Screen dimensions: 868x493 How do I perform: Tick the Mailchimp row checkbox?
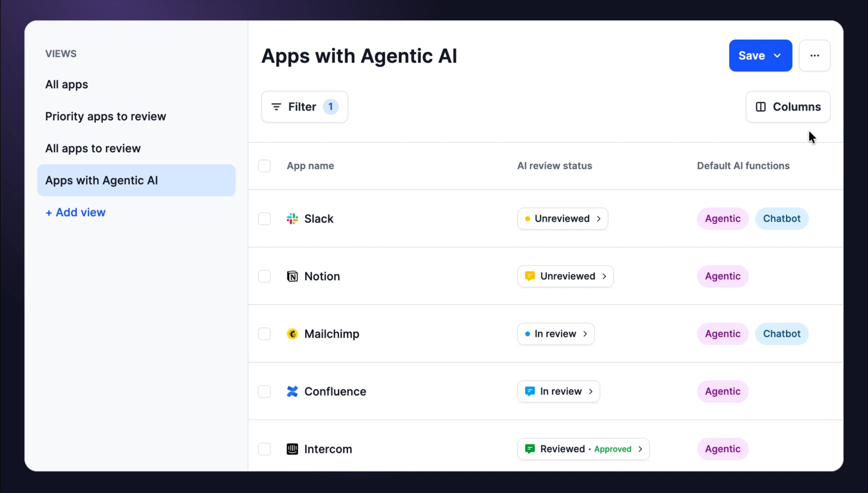[264, 334]
